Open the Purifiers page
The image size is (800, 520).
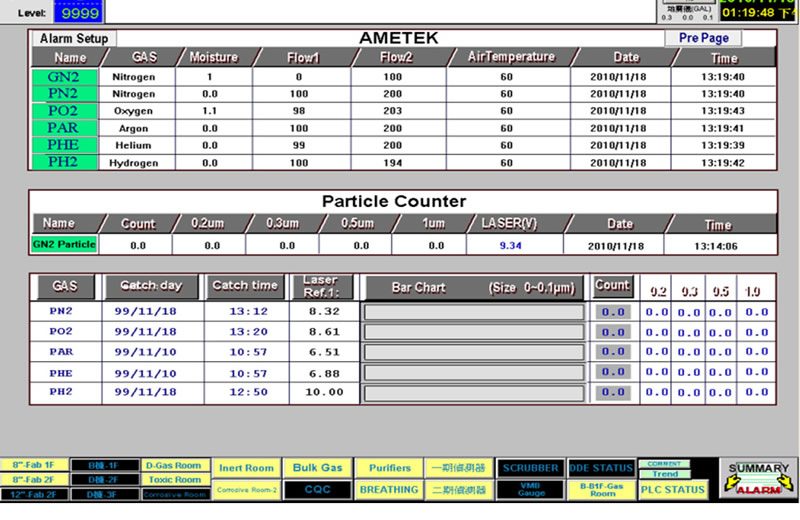pyautogui.click(x=389, y=467)
